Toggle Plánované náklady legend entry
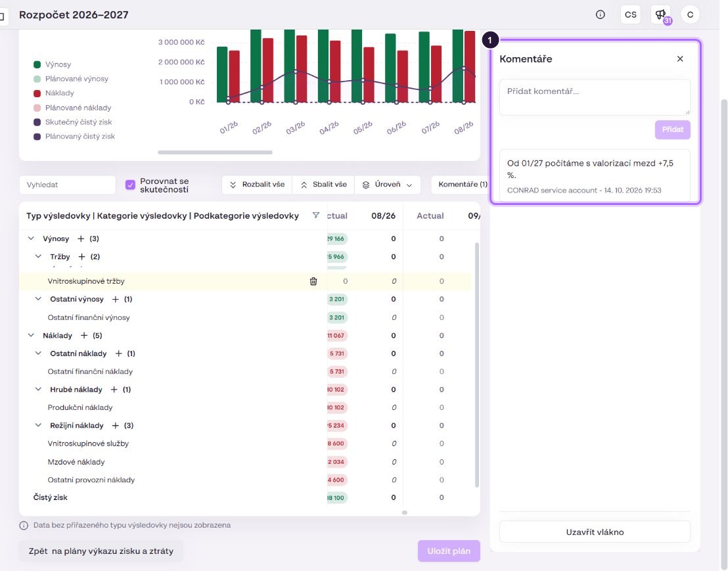 72,108
